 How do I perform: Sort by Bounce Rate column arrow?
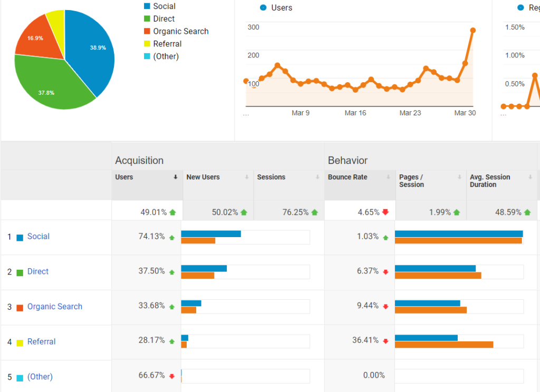pyautogui.click(x=389, y=178)
